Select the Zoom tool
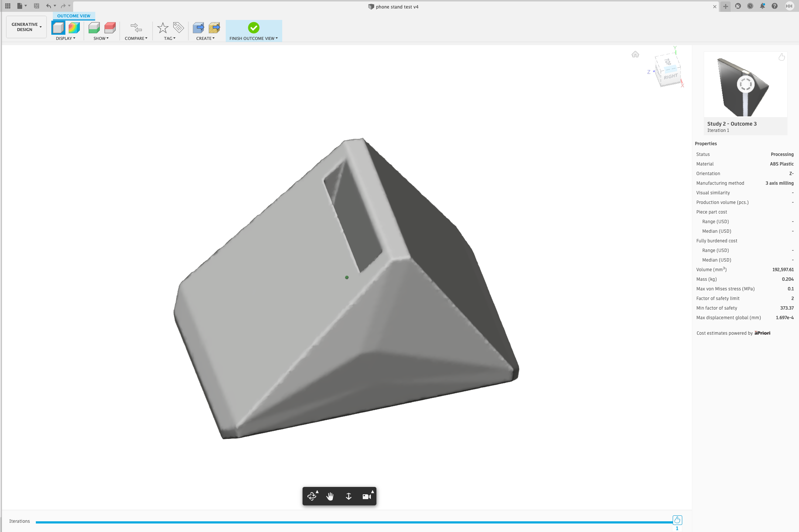The width and height of the screenshot is (799, 532). [348, 496]
